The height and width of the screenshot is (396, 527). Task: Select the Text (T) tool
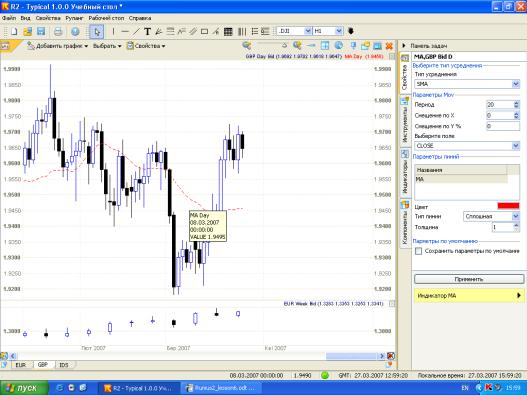(x=147, y=32)
